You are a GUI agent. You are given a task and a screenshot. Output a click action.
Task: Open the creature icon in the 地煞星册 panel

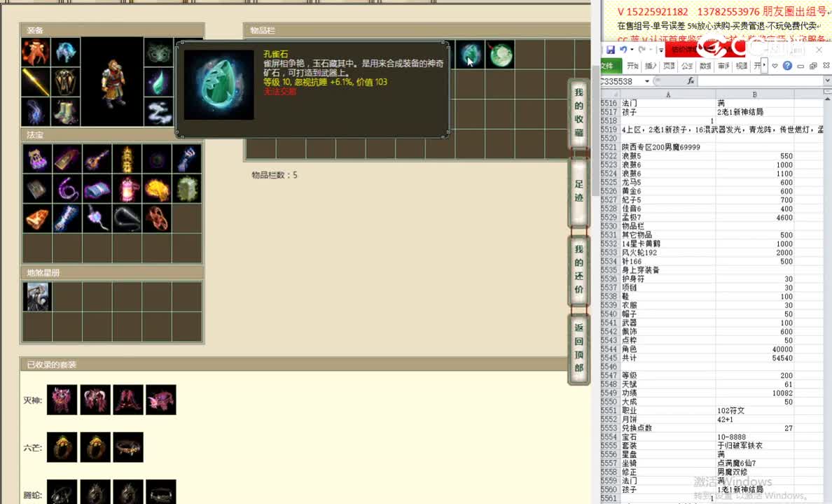pos(37,295)
